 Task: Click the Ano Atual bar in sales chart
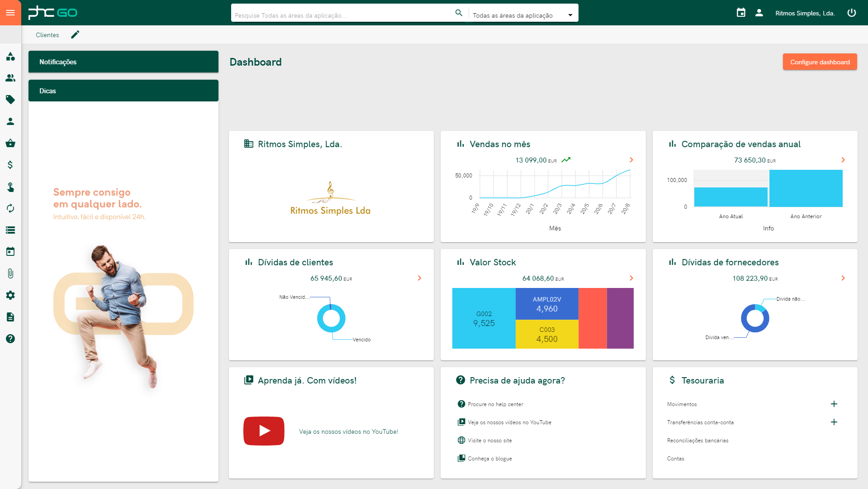pyautogui.click(x=731, y=197)
